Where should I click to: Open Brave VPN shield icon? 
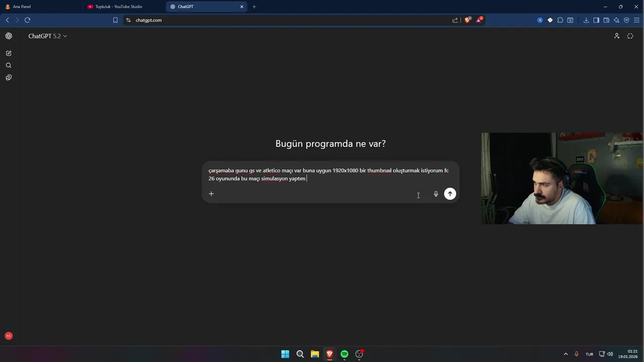tap(626, 20)
